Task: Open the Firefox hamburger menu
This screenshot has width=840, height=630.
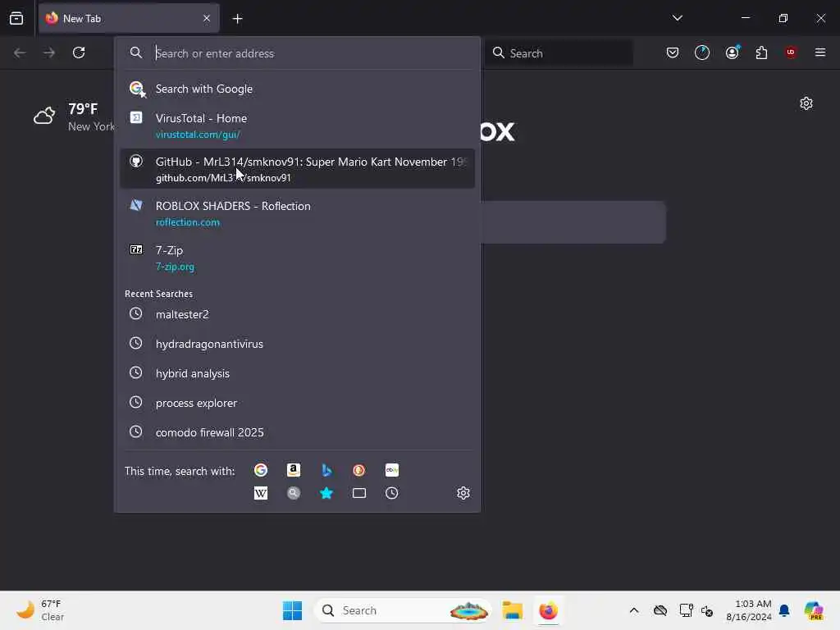Action: (x=820, y=52)
